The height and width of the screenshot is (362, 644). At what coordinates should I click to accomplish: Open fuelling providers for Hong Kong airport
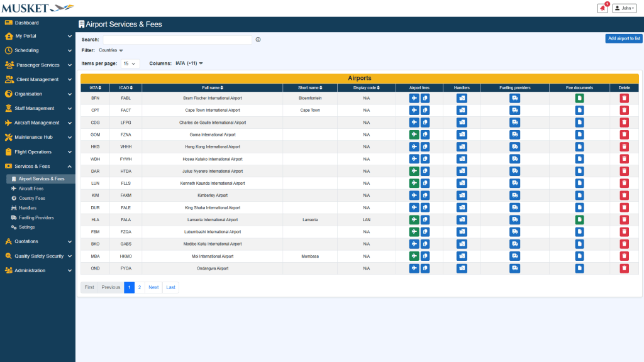514,146
